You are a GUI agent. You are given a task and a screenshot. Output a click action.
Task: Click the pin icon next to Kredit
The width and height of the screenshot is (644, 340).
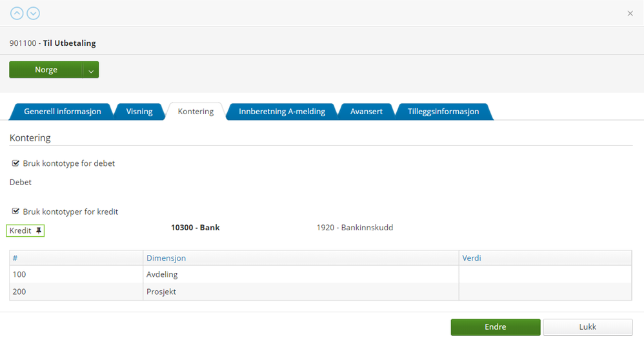39,230
